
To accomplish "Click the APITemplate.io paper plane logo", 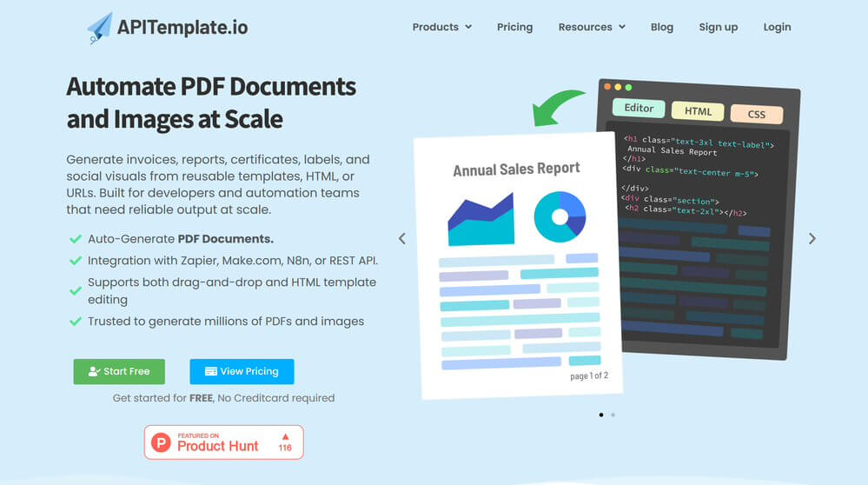I will (100, 28).
